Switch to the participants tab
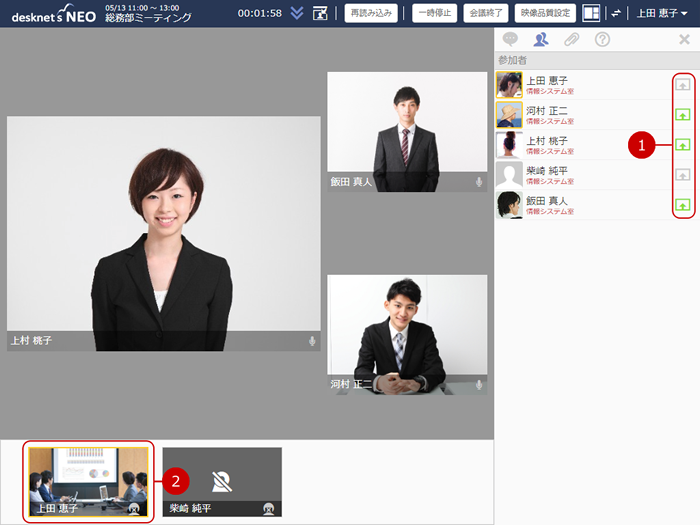Screen dimensions: 700x525 [541, 40]
